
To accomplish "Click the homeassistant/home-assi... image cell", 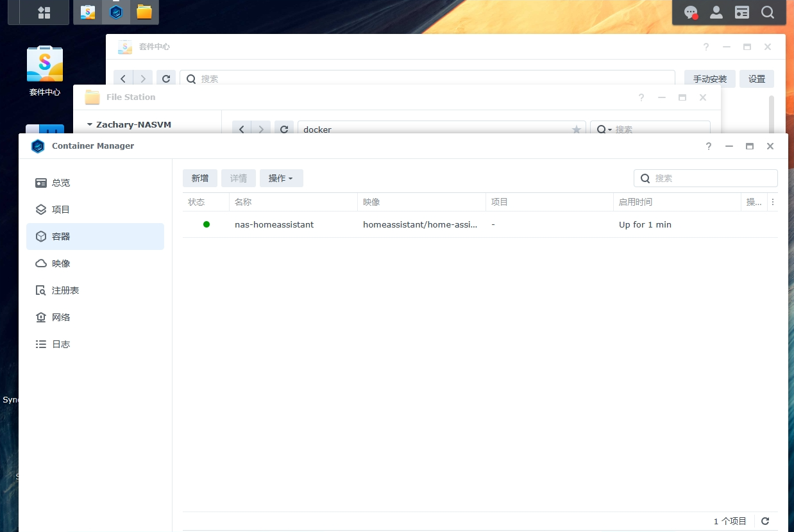I will [x=420, y=225].
